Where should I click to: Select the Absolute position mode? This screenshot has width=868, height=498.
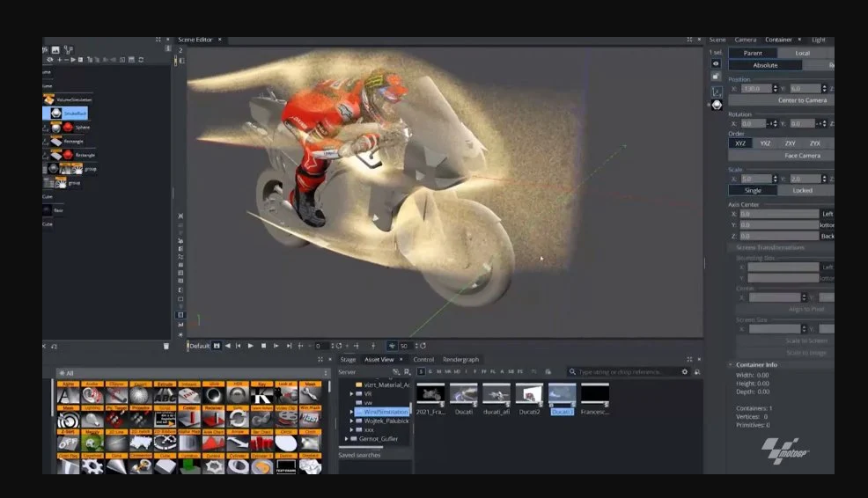tap(765, 65)
